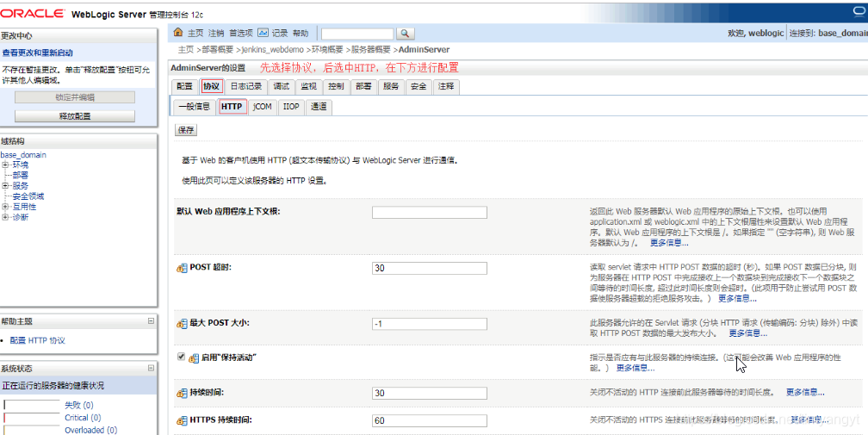Expand the 互用性 tree node
This screenshot has height=435, width=868.
tap(5, 207)
